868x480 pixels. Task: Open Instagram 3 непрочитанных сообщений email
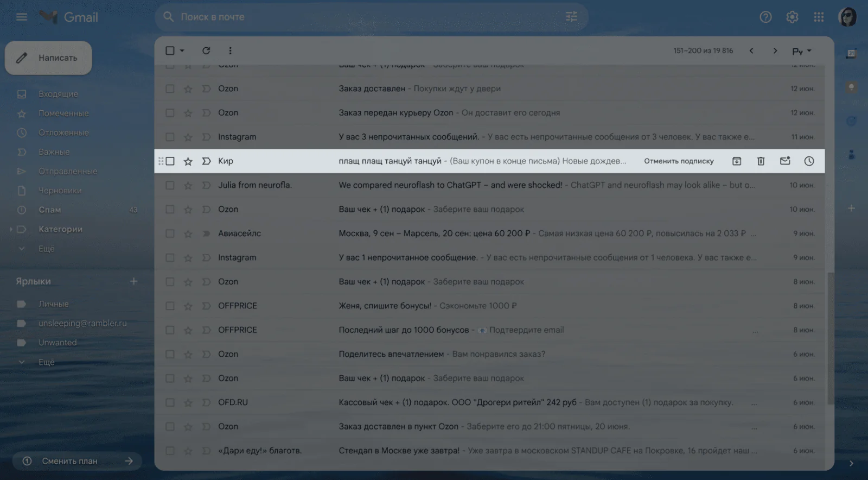coord(490,137)
